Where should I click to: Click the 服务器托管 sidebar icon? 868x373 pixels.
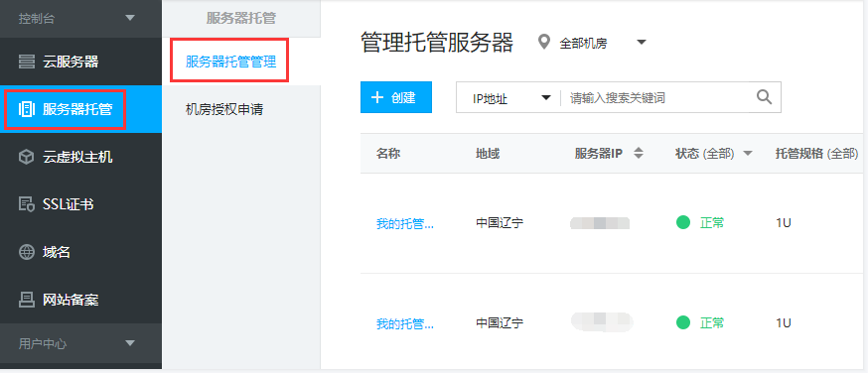(x=26, y=109)
